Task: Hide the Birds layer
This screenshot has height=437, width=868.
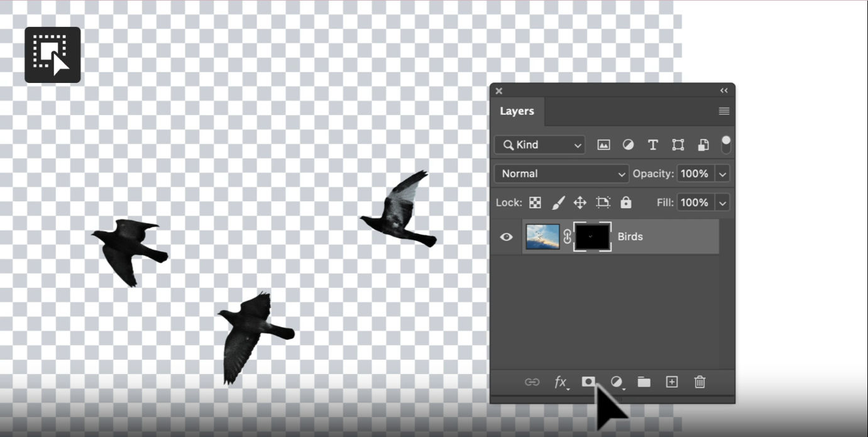Action: pyautogui.click(x=505, y=236)
